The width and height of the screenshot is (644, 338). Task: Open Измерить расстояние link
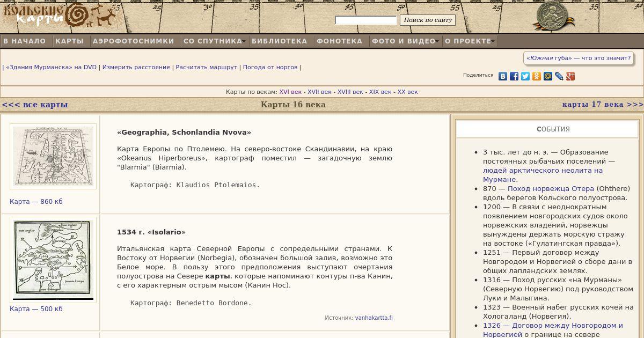click(136, 68)
